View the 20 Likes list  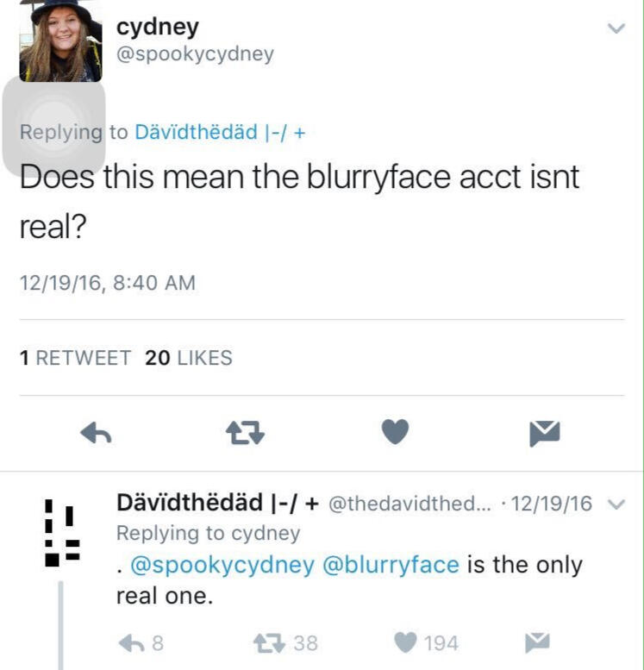[x=189, y=358]
